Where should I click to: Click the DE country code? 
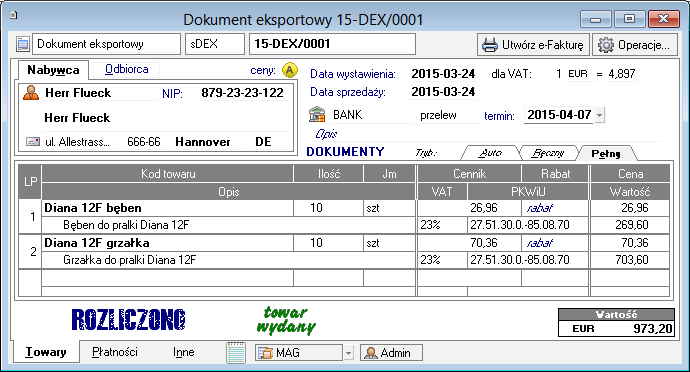[x=263, y=142]
